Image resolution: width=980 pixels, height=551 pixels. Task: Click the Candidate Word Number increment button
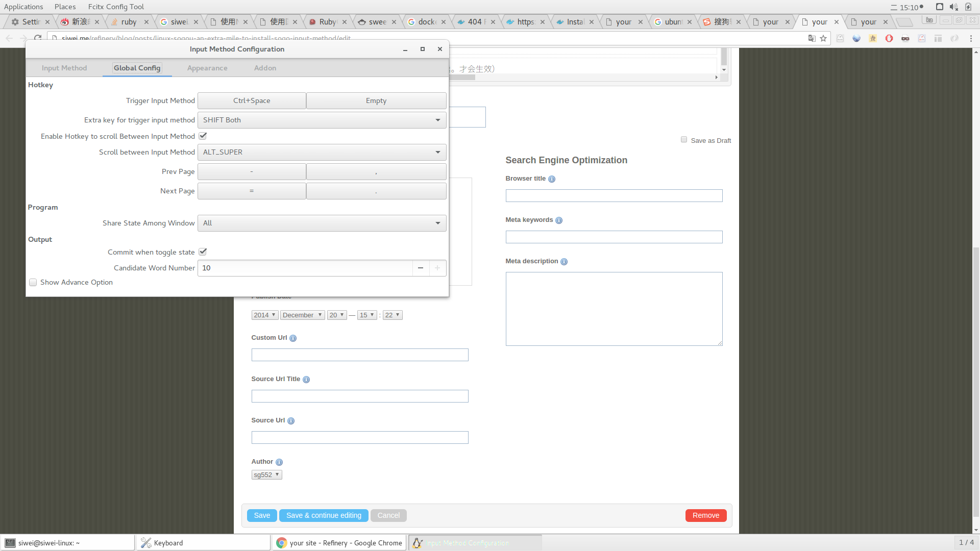(x=437, y=267)
